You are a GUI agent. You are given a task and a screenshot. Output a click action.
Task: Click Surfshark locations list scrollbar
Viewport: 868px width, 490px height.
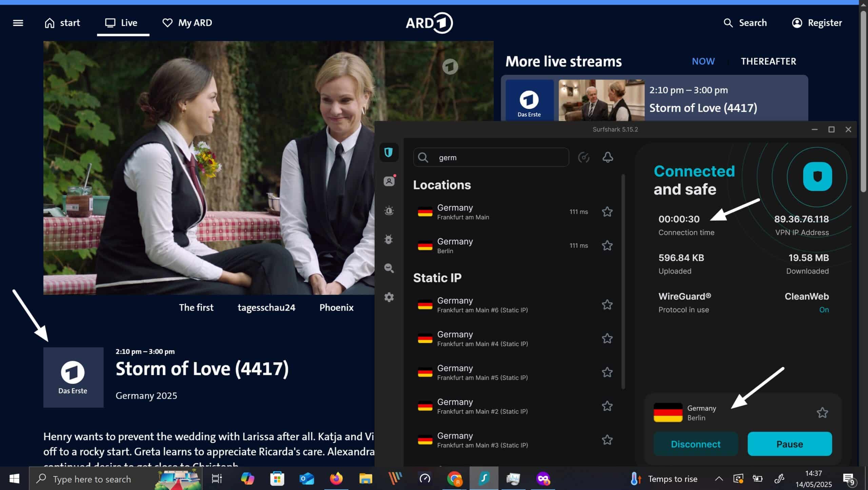(x=623, y=282)
